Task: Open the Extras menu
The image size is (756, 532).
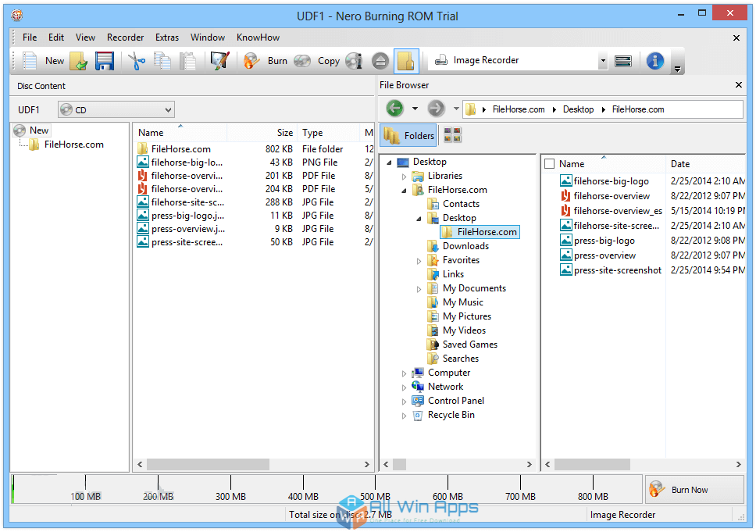Action: click(x=167, y=37)
